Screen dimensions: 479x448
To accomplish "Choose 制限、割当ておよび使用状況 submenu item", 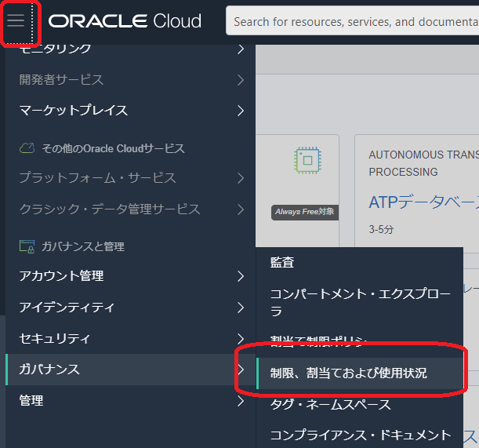I will pyautogui.click(x=349, y=373).
